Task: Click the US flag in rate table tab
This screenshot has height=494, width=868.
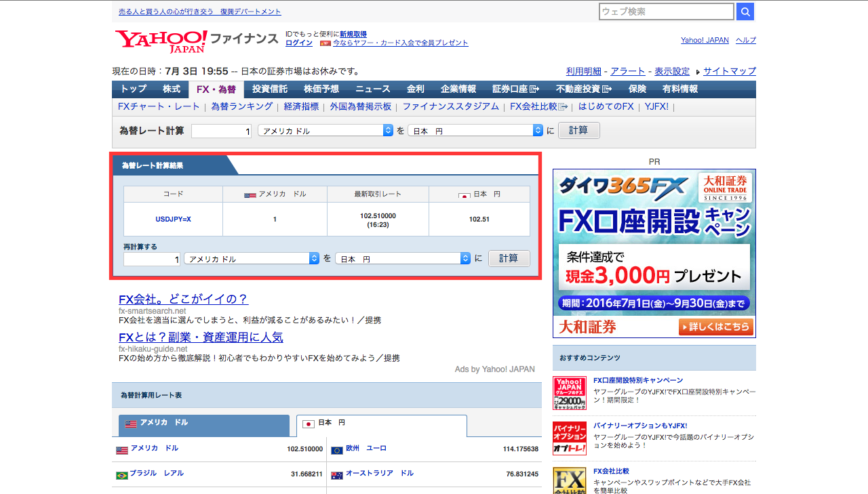Action: (x=131, y=424)
